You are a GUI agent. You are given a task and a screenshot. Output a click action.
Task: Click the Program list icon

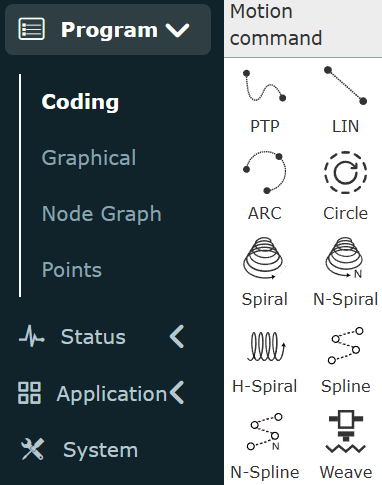(31, 29)
